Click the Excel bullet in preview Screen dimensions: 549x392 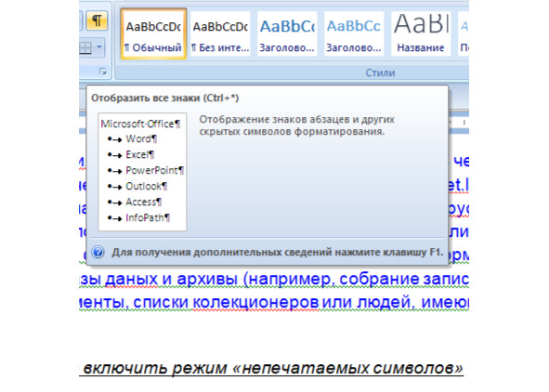click(x=131, y=155)
